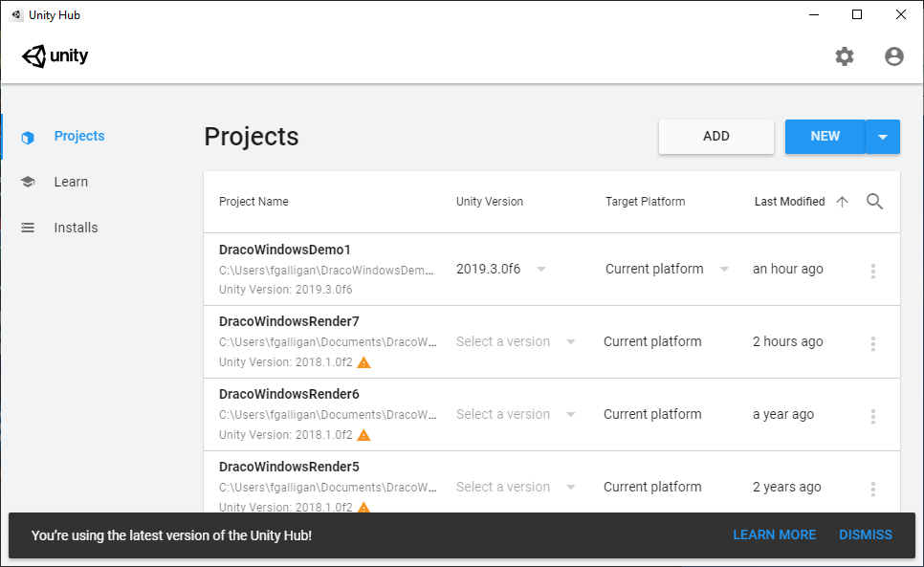Image resolution: width=924 pixels, height=567 pixels.
Task: Open Select a version dropdown for DracoWindowsRender6
Action: click(516, 415)
